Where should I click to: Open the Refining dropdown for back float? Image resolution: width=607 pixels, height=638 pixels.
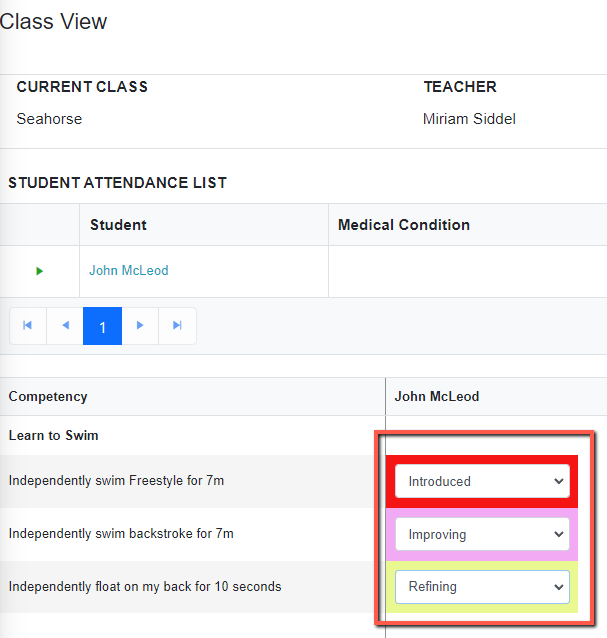pos(482,586)
